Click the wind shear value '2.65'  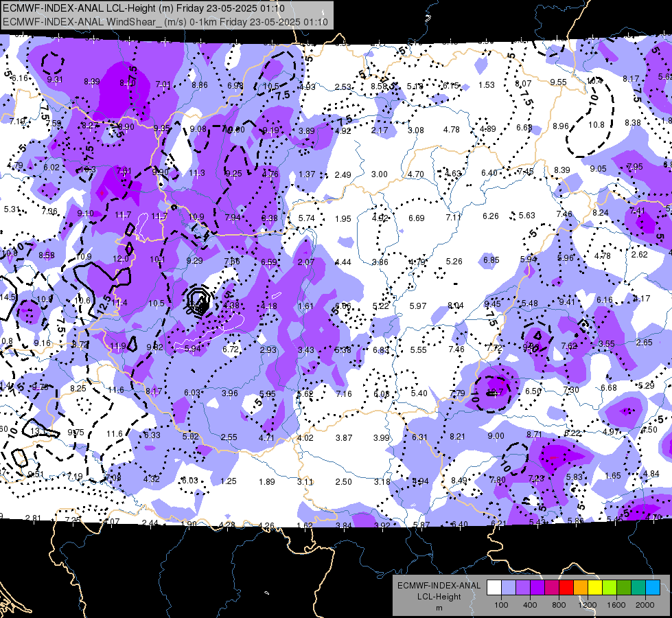point(644,342)
